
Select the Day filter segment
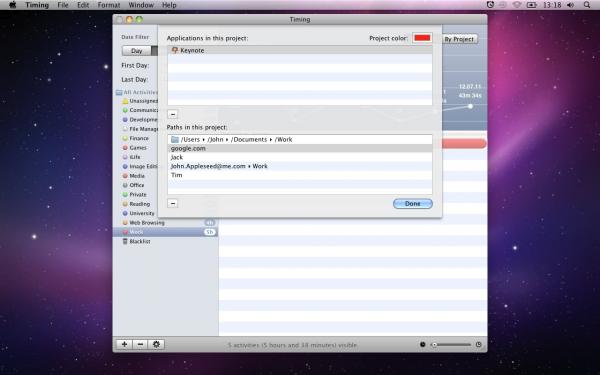coord(137,51)
